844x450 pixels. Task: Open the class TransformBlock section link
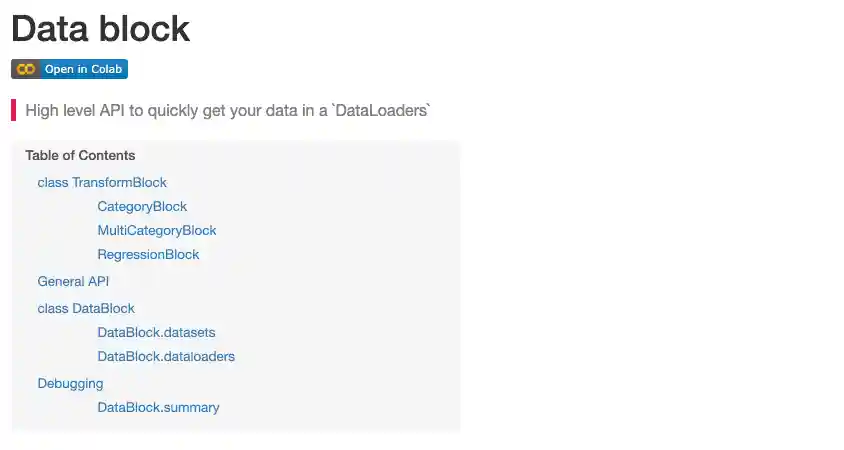(102, 182)
